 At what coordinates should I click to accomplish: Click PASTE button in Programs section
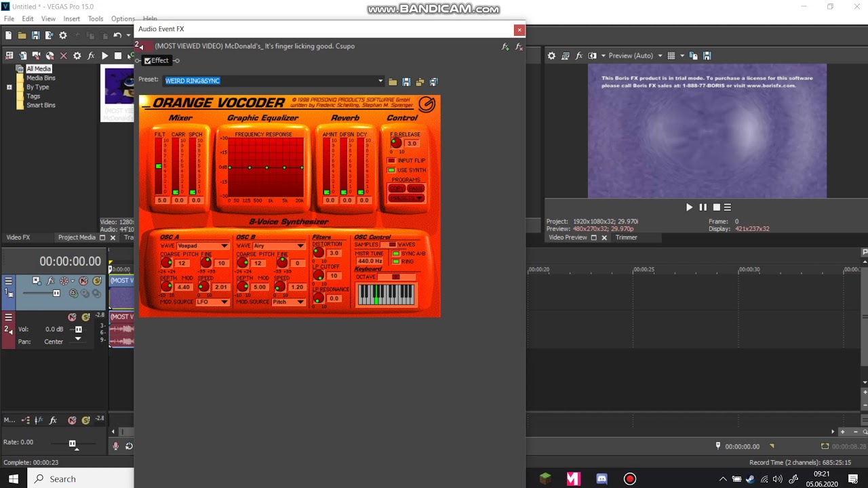point(416,188)
